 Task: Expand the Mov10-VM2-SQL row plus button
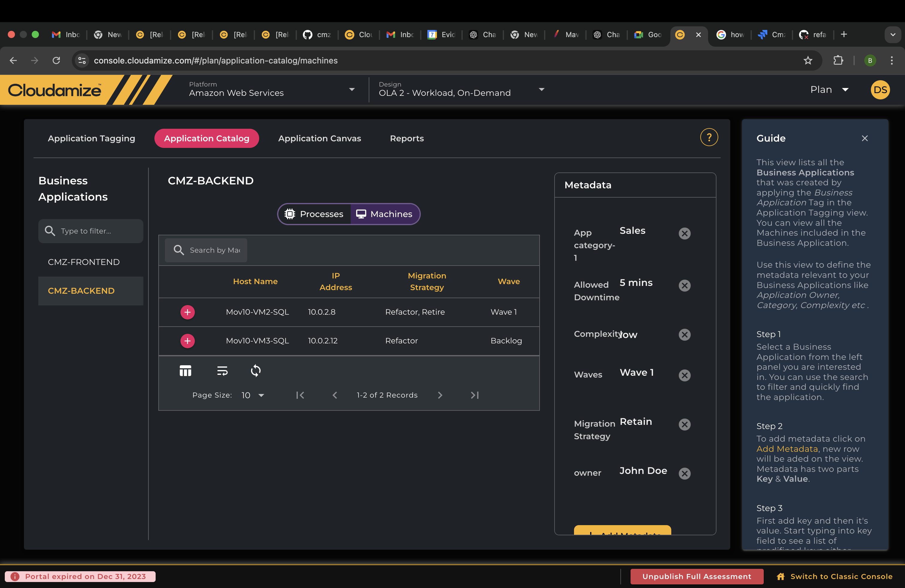point(187,312)
